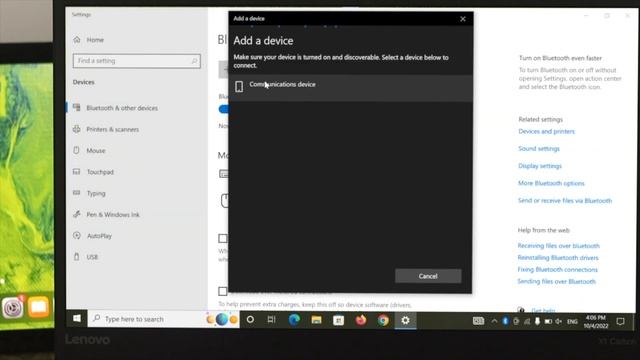The image size is (640, 360).
Task: Toggle the Bluetooth switch
Action: coord(224,109)
